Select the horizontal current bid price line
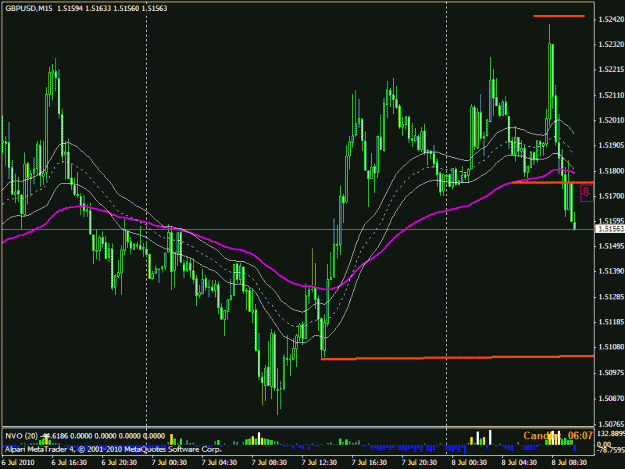This screenshot has width=625, height=469. (298, 230)
